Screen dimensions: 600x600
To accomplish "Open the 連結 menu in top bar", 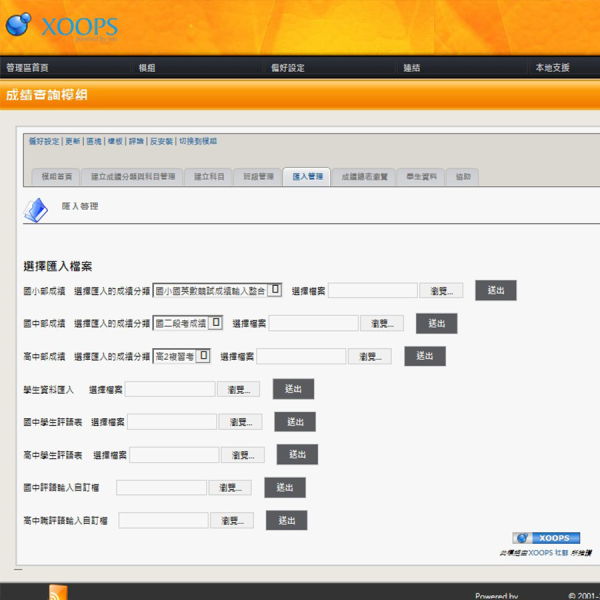I will click(412, 68).
